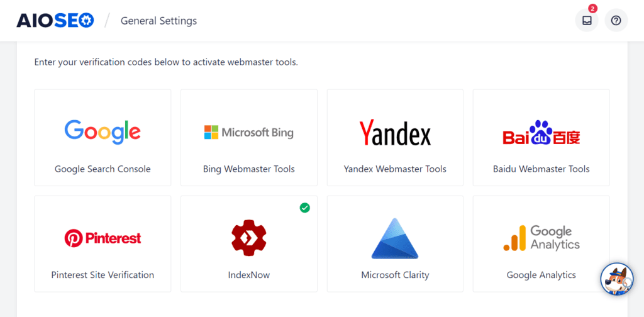Click the Baidu logo icon
This screenshot has height=317, width=644.
[x=541, y=133]
